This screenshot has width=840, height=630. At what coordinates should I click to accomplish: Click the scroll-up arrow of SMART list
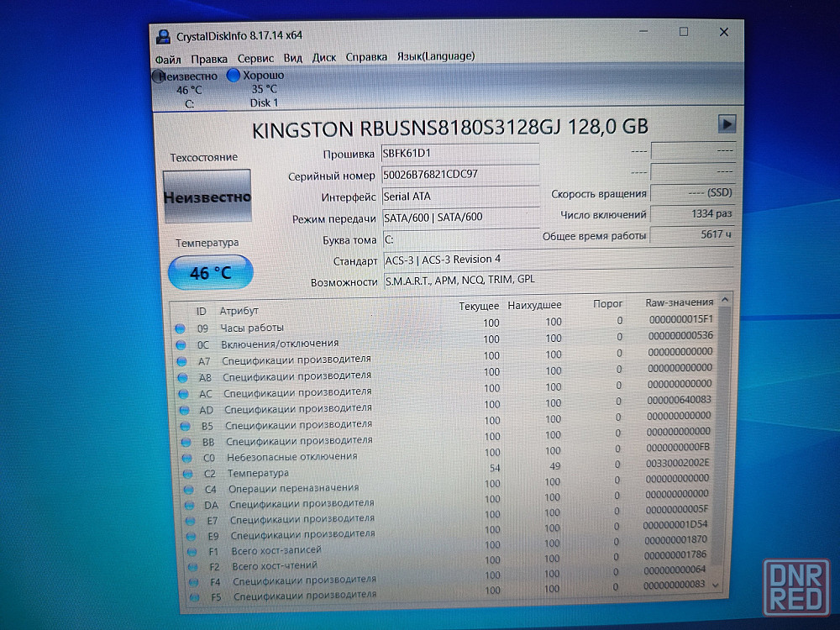725,301
